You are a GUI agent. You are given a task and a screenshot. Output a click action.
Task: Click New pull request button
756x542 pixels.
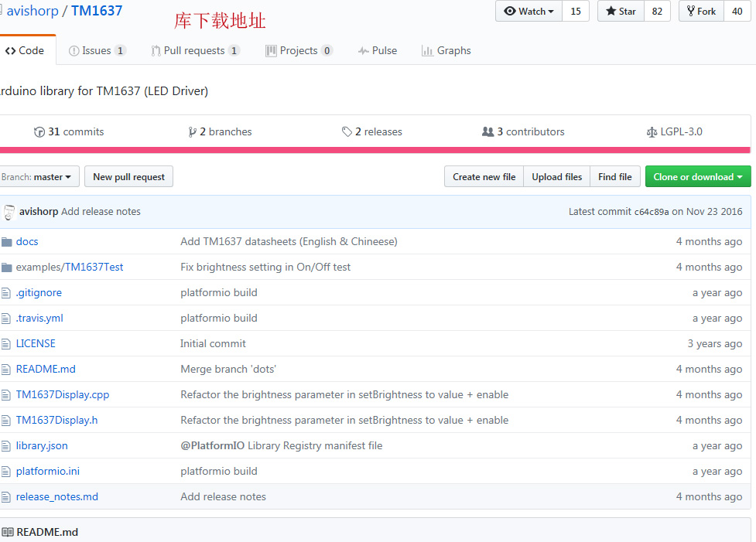pos(128,177)
